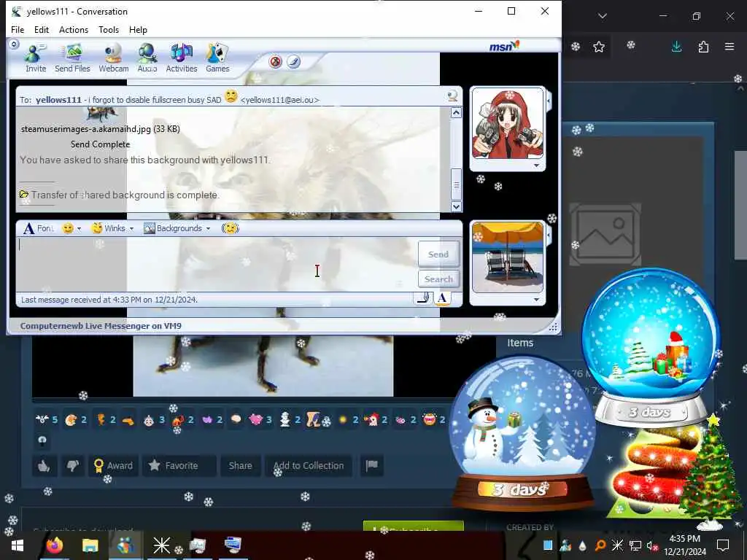Click the Windows Start button

click(x=18, y=545)
